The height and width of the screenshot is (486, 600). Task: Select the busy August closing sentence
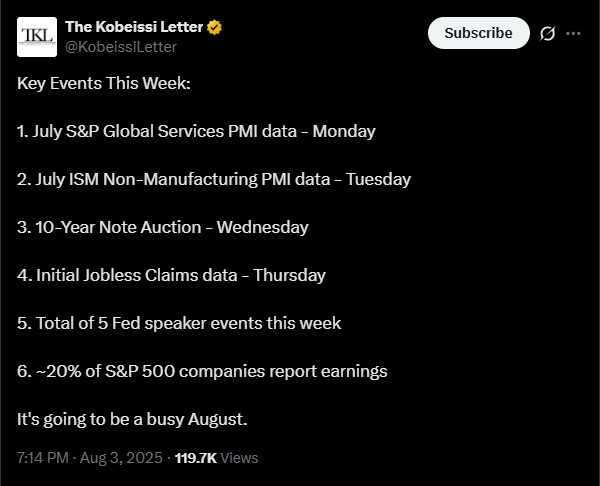click(x=132, y=419)
